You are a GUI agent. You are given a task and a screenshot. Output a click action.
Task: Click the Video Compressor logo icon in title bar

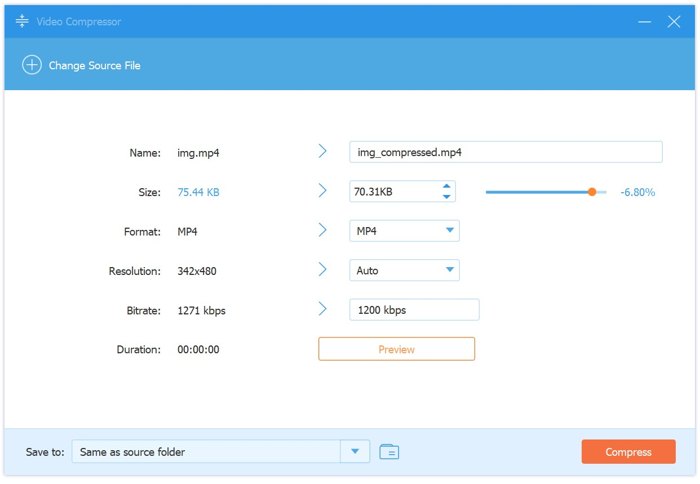[22, 21]
